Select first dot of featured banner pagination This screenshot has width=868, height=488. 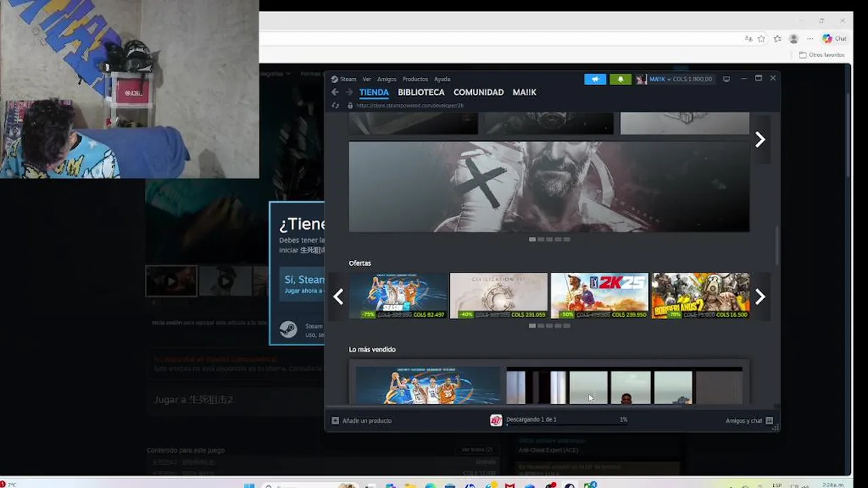pos(532,239)
